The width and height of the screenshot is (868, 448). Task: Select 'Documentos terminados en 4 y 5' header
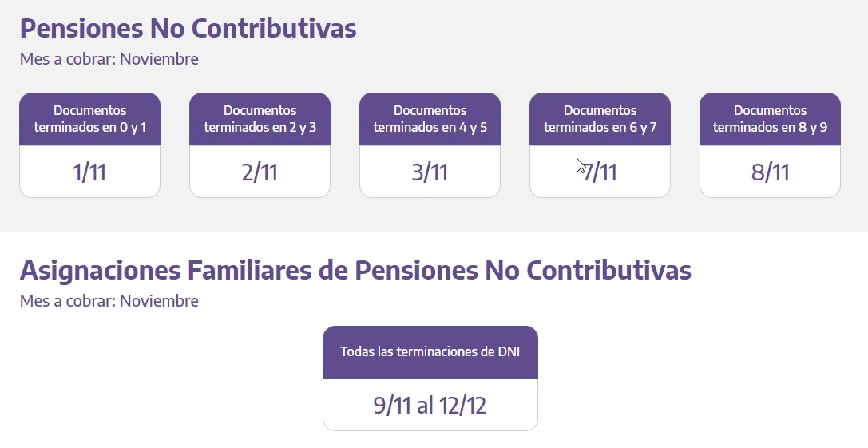click(430, 119)
